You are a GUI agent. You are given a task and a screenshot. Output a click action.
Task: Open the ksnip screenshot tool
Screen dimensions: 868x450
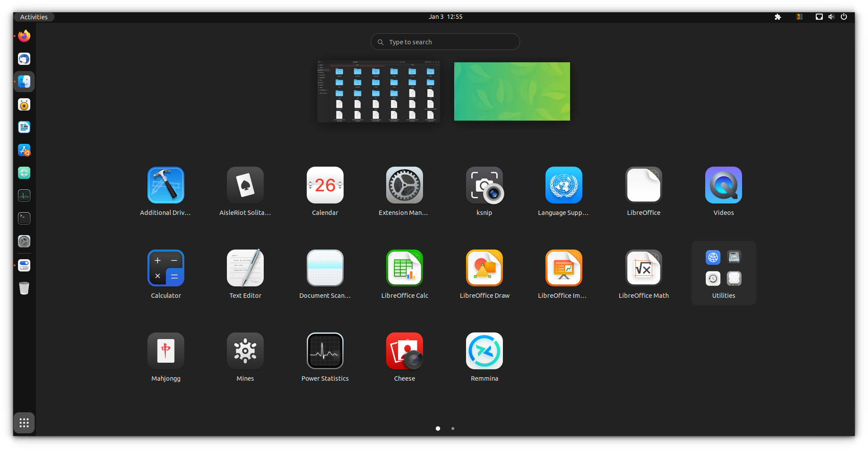pyautogui.click(x=484, y=185)
